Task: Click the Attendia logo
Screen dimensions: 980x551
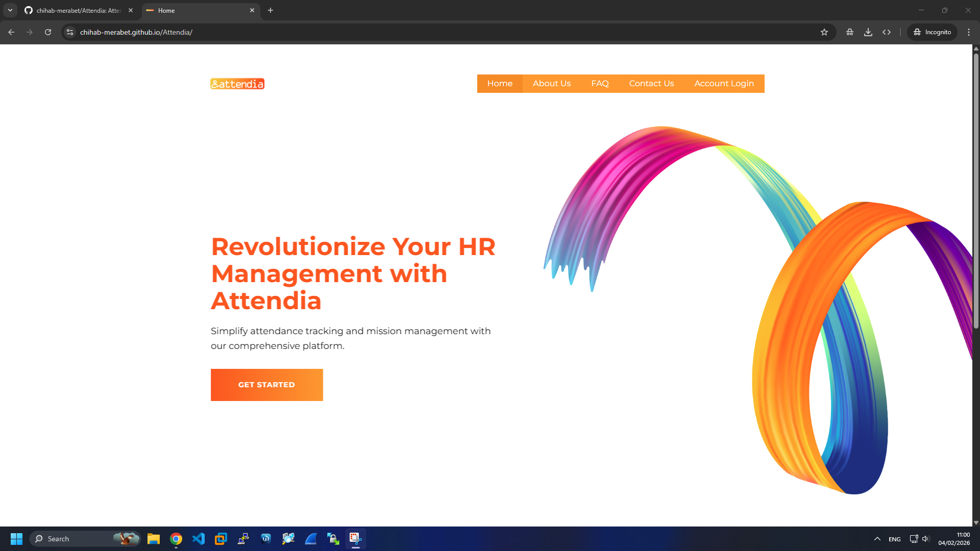Action: click(x=237, y=84)
